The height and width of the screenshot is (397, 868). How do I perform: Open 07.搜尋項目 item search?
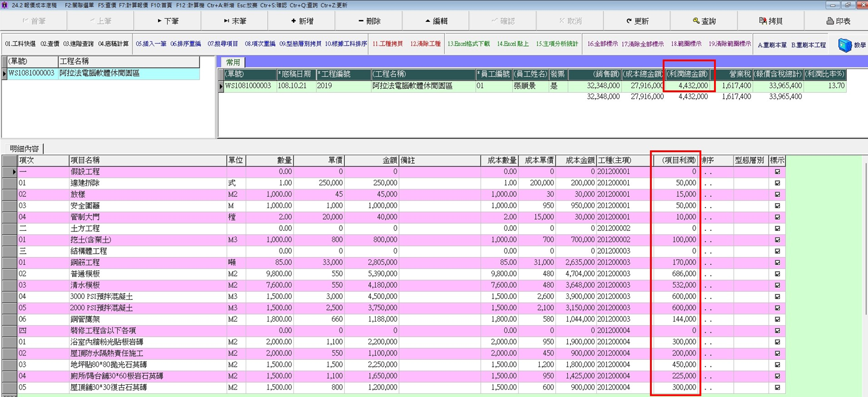(x=222, y=44)
